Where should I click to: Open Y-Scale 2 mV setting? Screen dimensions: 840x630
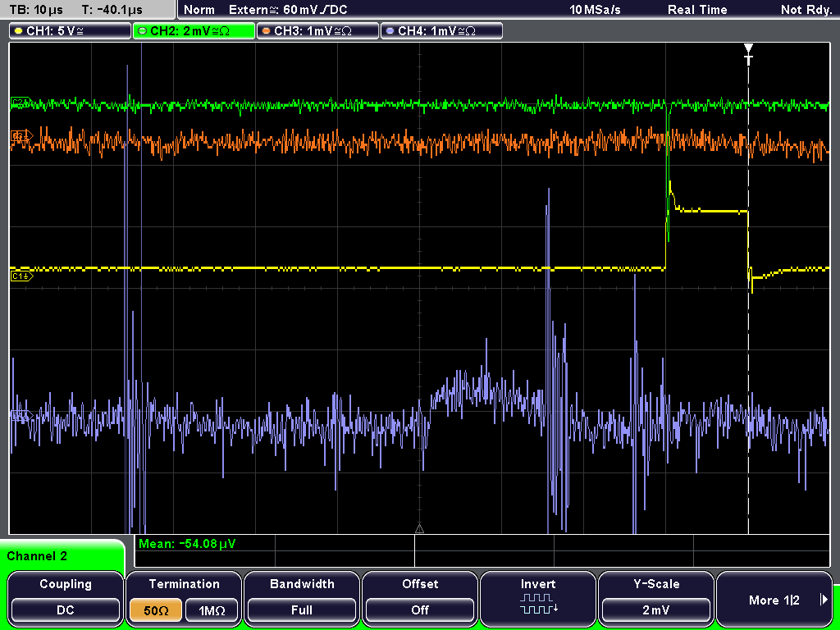pyautogui.click(x=656, y=598)
